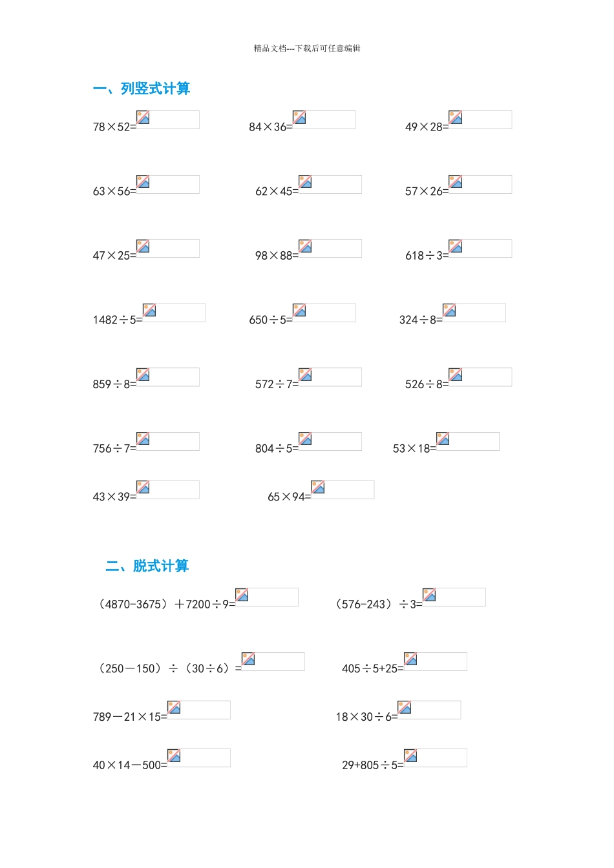The image size is (614, 868).
Task: Click the image icon beside 789-21×15=
Action: (174, 707)
